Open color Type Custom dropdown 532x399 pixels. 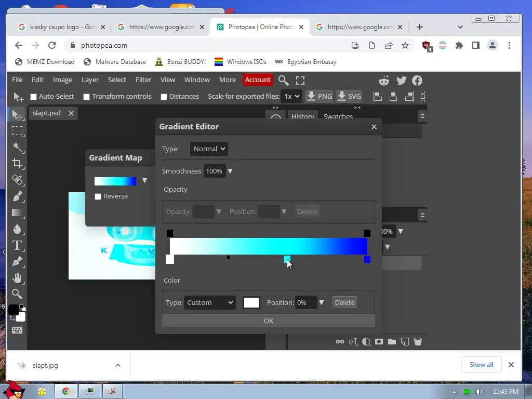[x=210, y=302]
